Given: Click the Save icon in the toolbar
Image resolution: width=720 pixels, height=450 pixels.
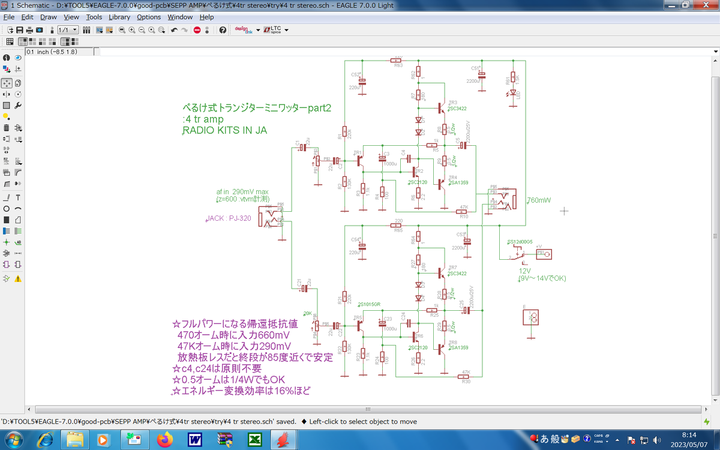Looking at the screenshot, I should pos(19,30).
